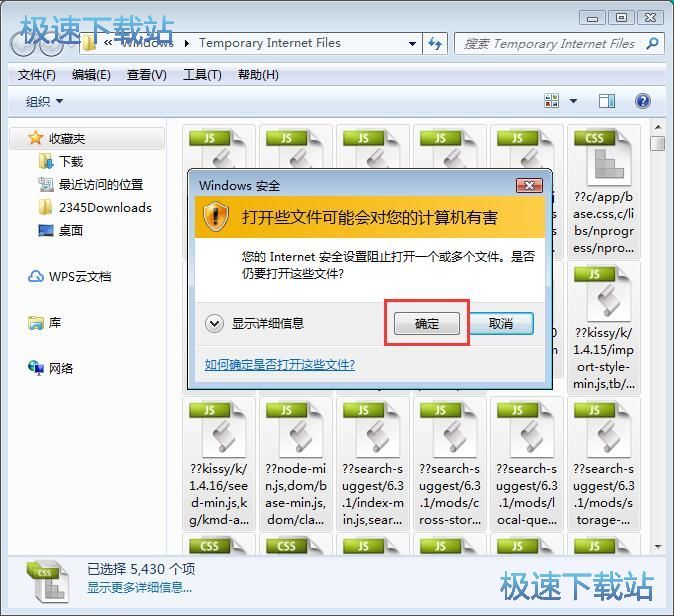Open the address bar history dropdown
674x616 pixels.
pos(412,43)
